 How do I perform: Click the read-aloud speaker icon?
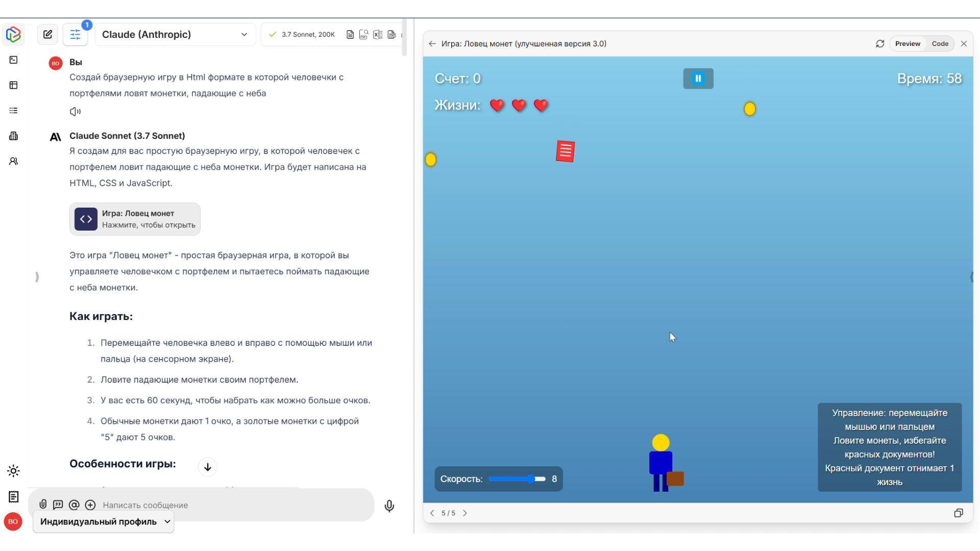coord(75,111)
